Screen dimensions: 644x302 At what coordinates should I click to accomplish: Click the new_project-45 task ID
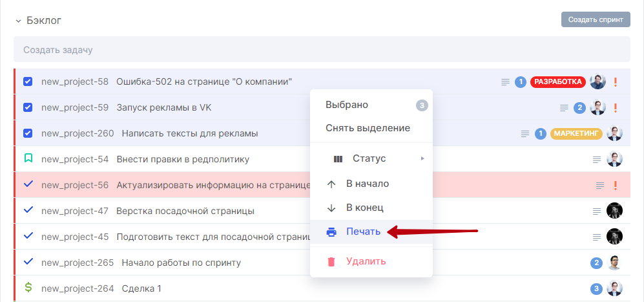(75, 237)
